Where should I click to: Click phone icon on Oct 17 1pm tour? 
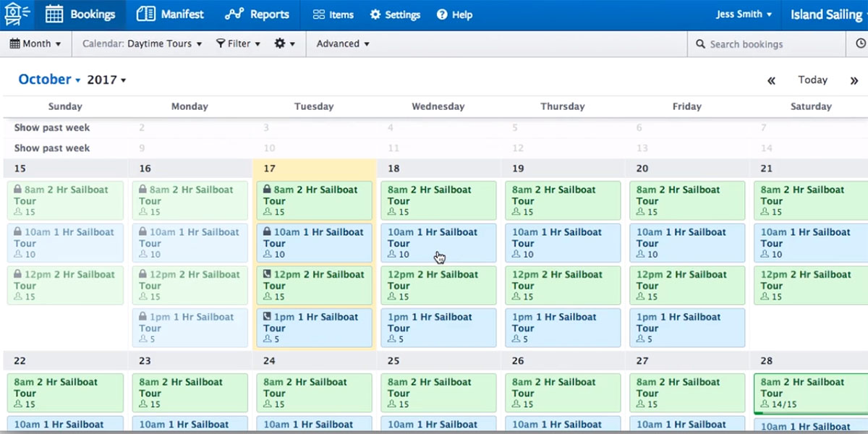pyautogui.click(x=267, y=317)
